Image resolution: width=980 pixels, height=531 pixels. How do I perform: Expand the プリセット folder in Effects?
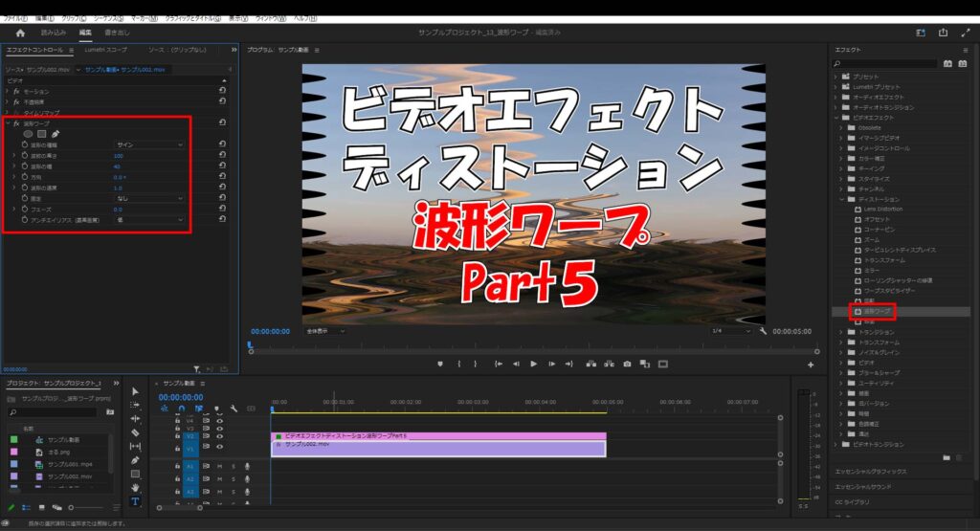coord(836,77)
